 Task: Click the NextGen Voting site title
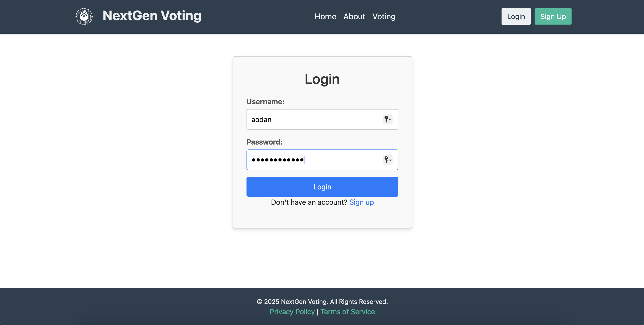tap(152, 16)
